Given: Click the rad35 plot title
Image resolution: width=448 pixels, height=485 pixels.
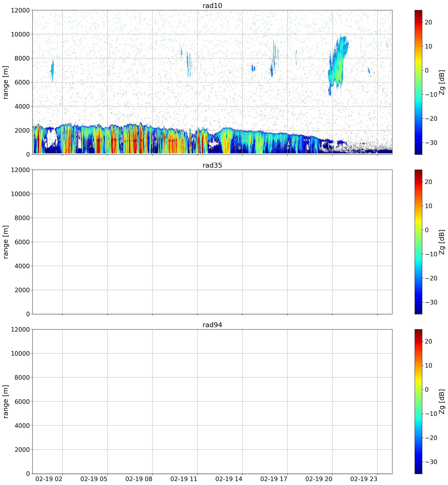Looking at the screenshot, I should click(212, 165).
